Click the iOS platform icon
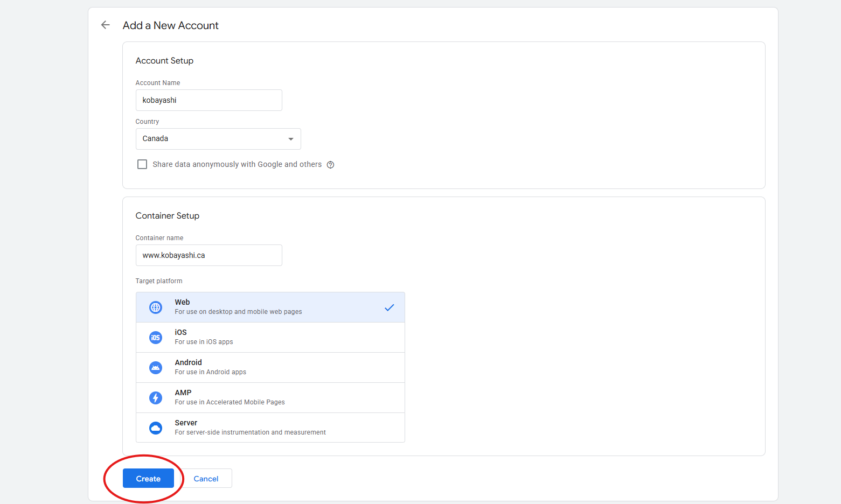Screen dimensions: 841x504 tap(156, 338)
